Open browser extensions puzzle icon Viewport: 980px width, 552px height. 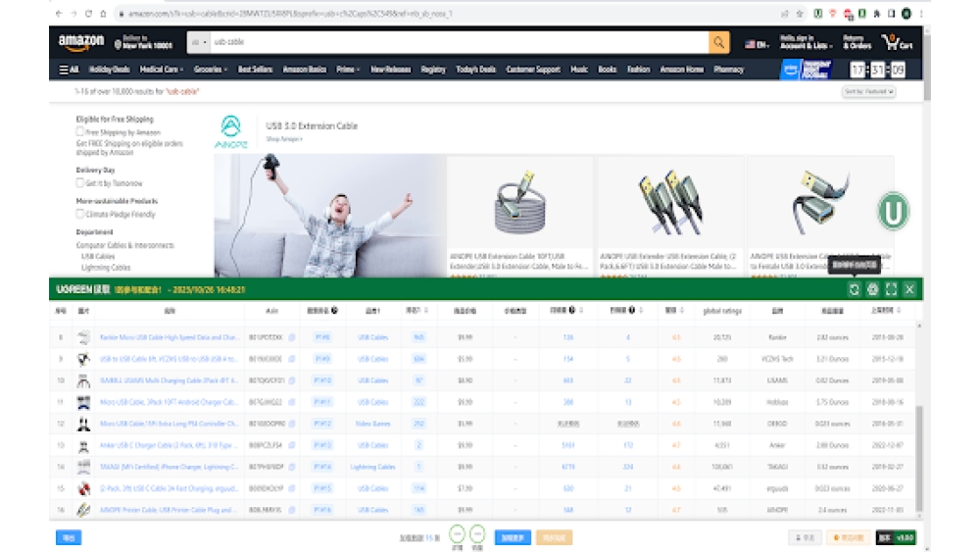(x=877, y=13)
